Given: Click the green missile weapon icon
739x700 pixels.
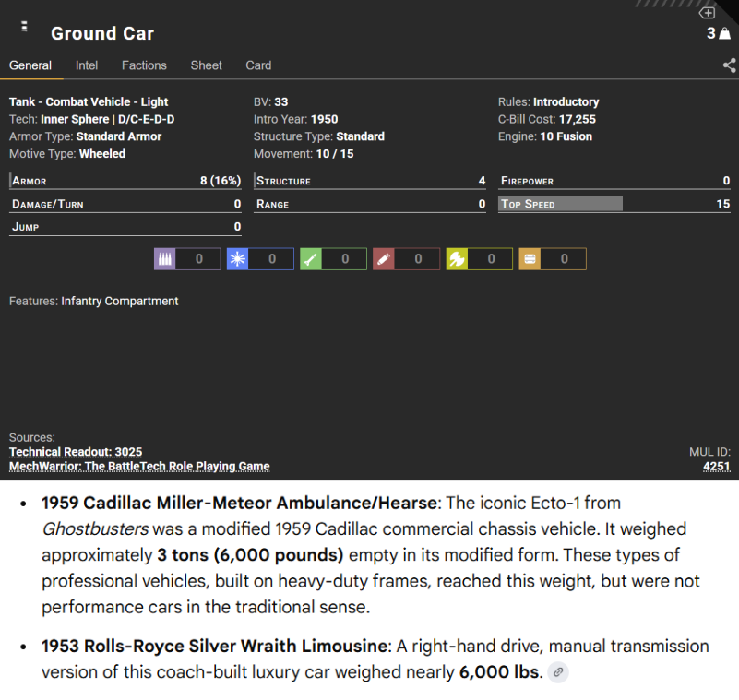Looking at the screenshot, I should point(311,258).
